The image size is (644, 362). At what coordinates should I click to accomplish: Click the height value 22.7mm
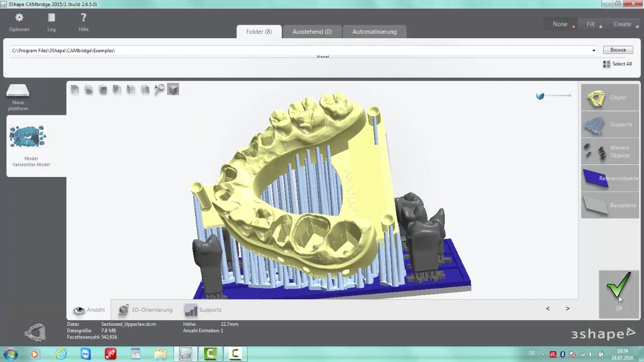[229, 324]
